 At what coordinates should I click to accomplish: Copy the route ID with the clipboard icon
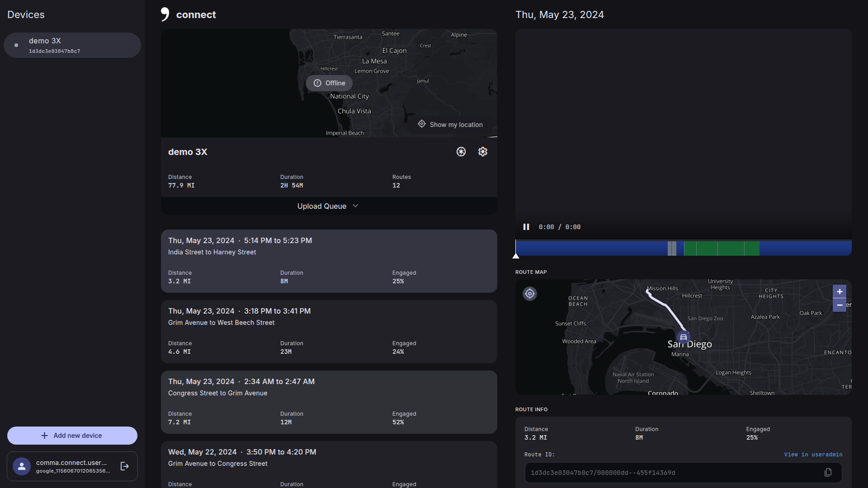828,472
